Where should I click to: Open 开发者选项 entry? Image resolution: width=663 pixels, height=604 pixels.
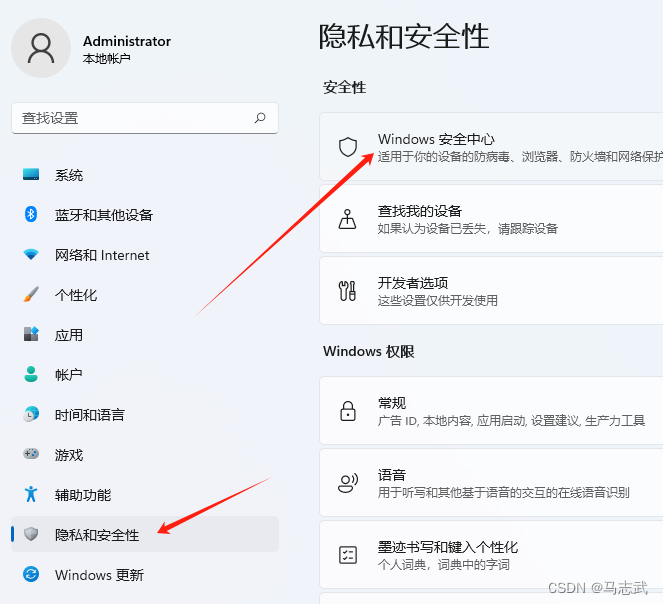pyautogui.click(x=491, y=291)
